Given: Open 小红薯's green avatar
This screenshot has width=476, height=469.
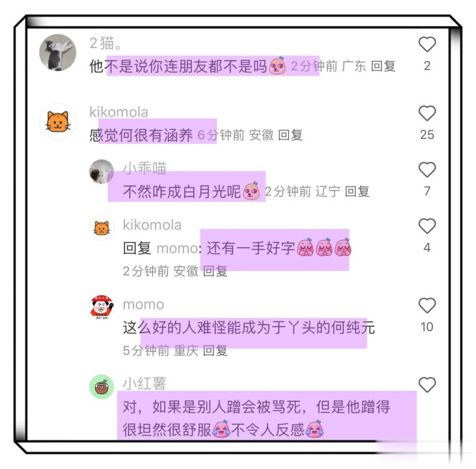Looking at the screenshot, I should pos(101,386).
